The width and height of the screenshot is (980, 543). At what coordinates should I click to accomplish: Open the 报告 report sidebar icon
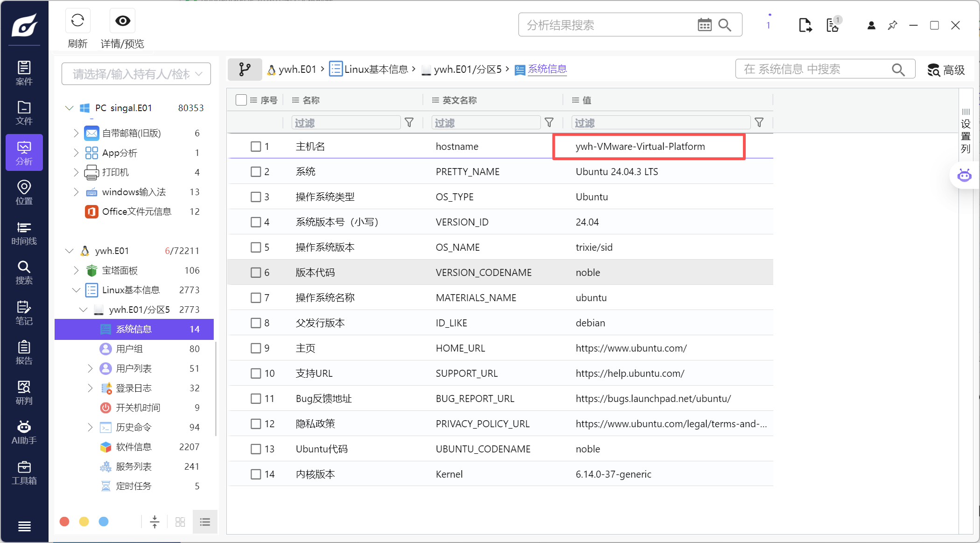click(24, 353)
